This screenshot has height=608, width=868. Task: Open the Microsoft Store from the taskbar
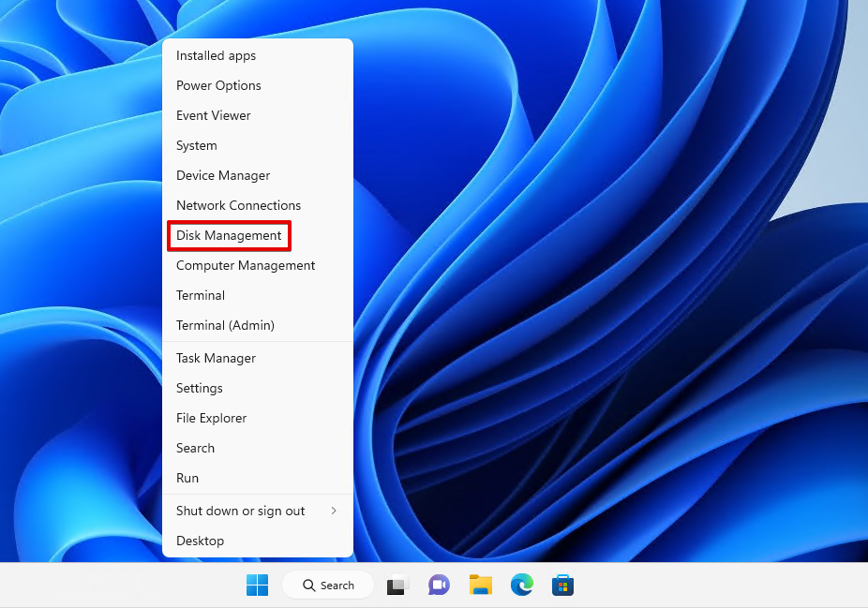coord(561,585)
